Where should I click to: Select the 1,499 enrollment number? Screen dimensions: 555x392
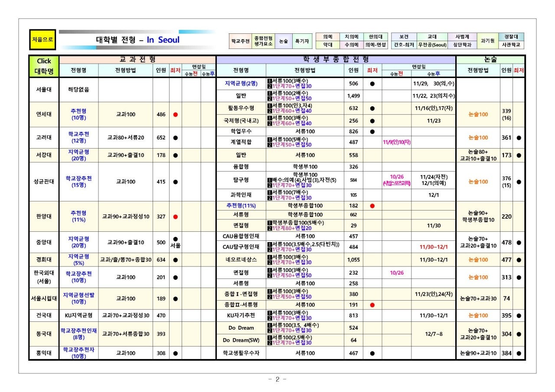(x=354, y=96)
